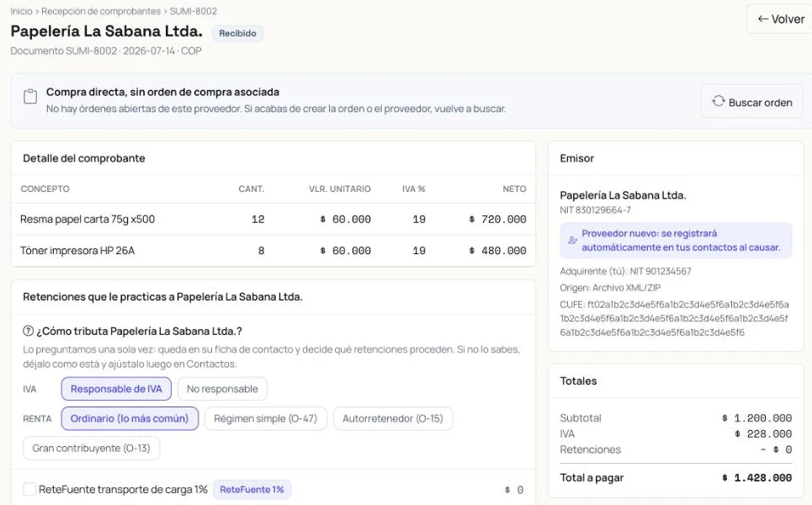Screen dimensions: 812x505
Task: Select Responsable de IVA option
Action: pos(116,389)
